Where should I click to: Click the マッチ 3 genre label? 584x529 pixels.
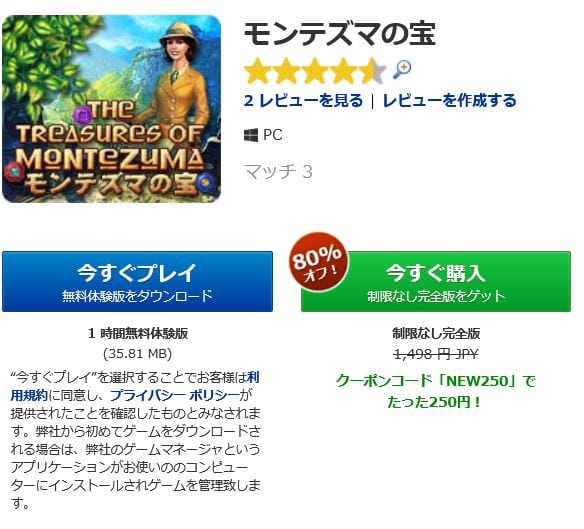click(x=278, y=172)
